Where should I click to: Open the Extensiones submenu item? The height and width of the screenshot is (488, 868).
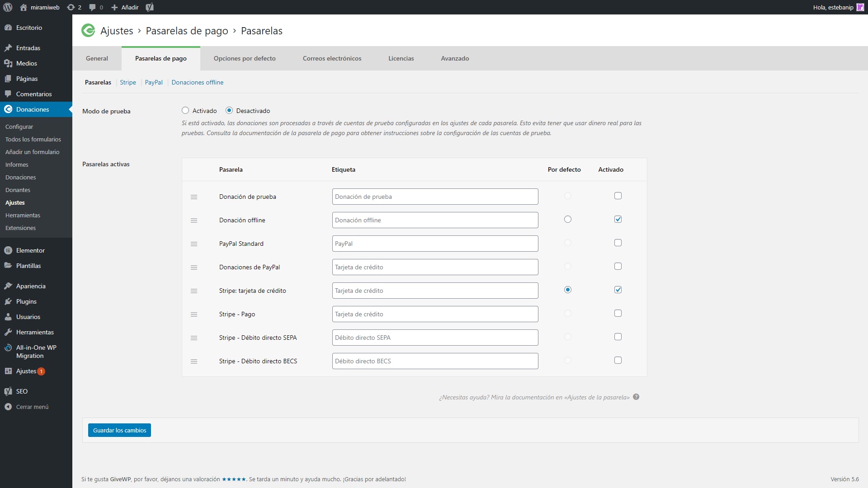pyautogui.click(x=20, y=228)
